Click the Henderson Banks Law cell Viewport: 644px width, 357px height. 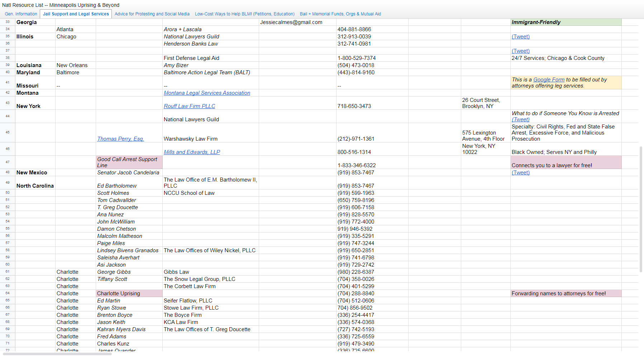pyautogui.click(x=211, y=44)
